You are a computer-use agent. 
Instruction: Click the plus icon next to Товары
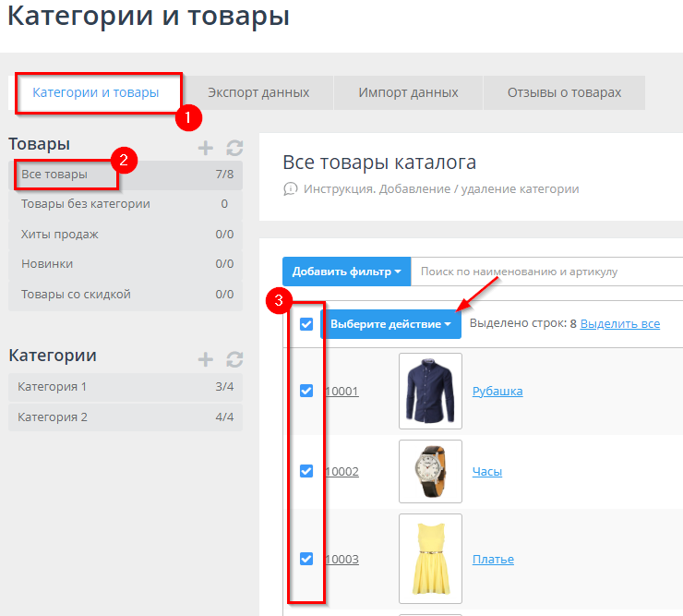206,148
